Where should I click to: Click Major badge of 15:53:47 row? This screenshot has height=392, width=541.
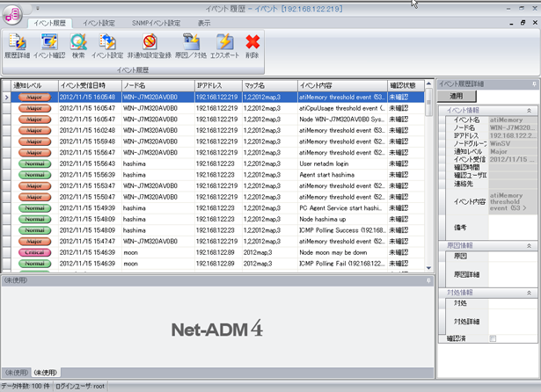[34, 185]
